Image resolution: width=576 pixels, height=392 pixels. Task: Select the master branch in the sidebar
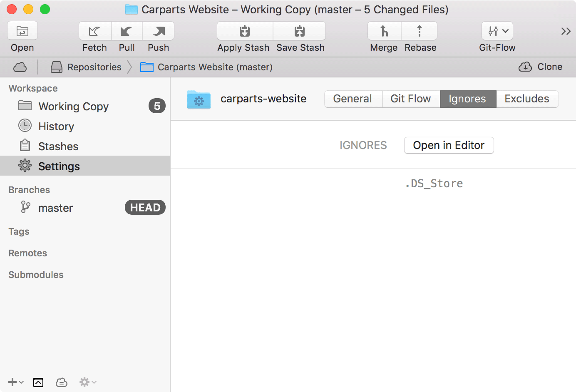click(55, 208)
